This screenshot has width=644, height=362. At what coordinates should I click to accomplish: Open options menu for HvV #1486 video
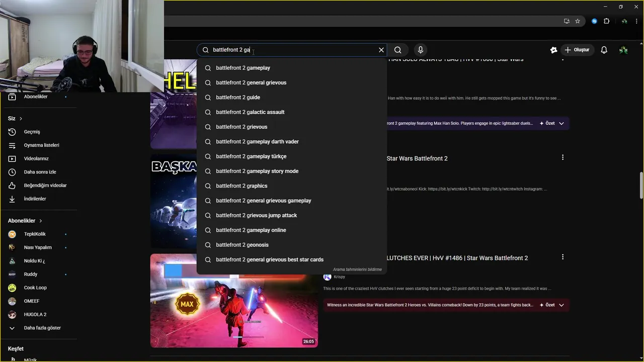(x=562, y=257)
